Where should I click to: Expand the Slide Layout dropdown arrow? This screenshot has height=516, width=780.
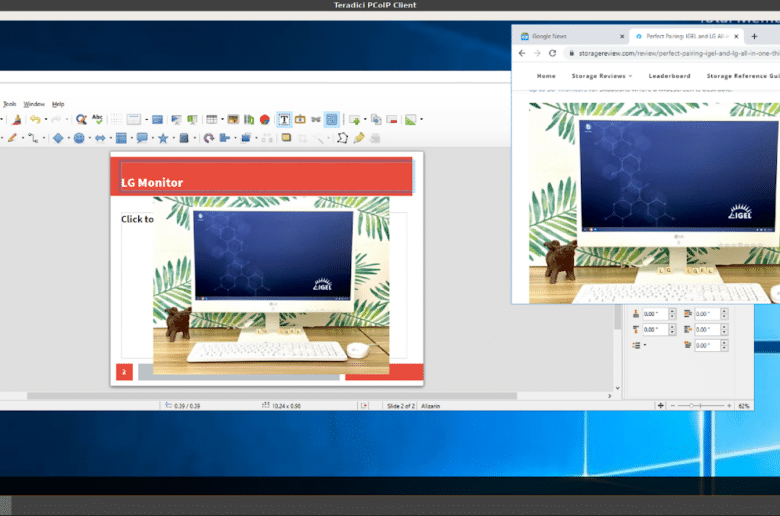421,119
